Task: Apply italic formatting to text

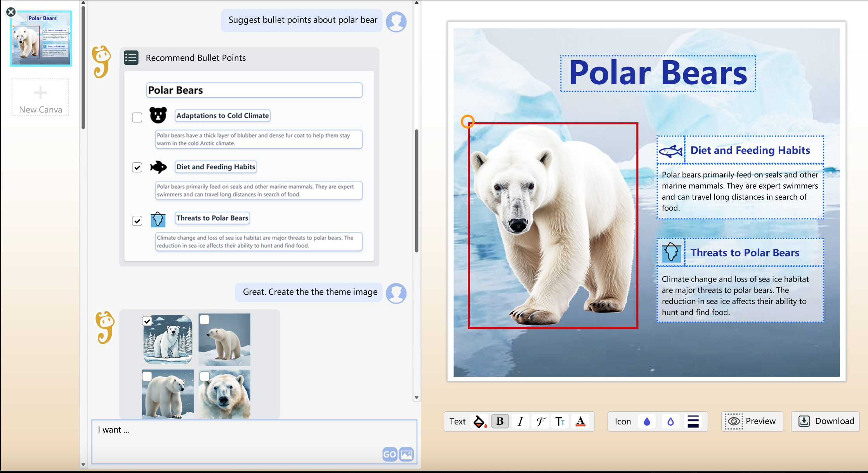Action: coord(520,421)
